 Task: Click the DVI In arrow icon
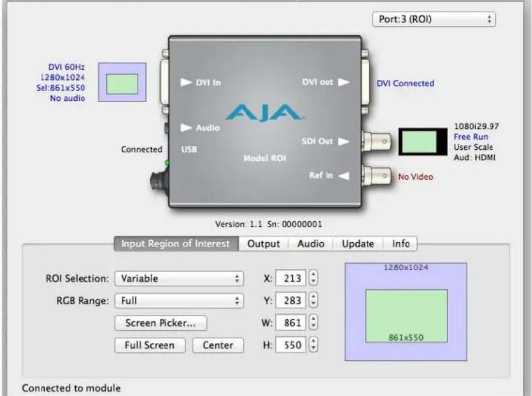(185, 82)
